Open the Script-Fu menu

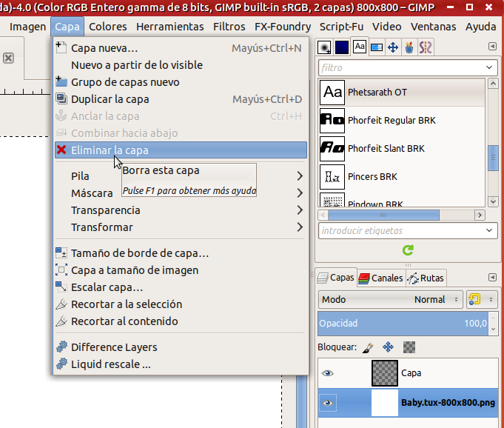[341, 27]
